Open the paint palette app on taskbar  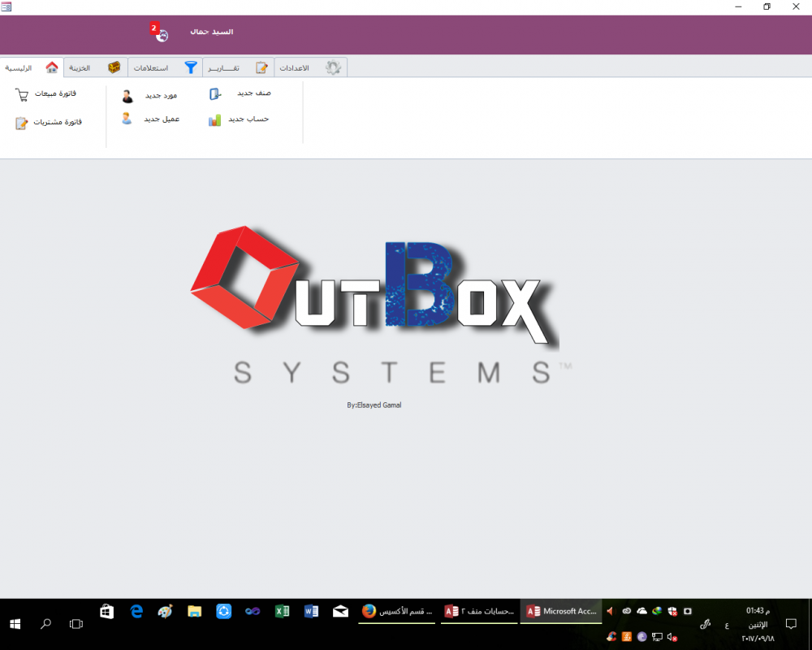coord(165,612)
